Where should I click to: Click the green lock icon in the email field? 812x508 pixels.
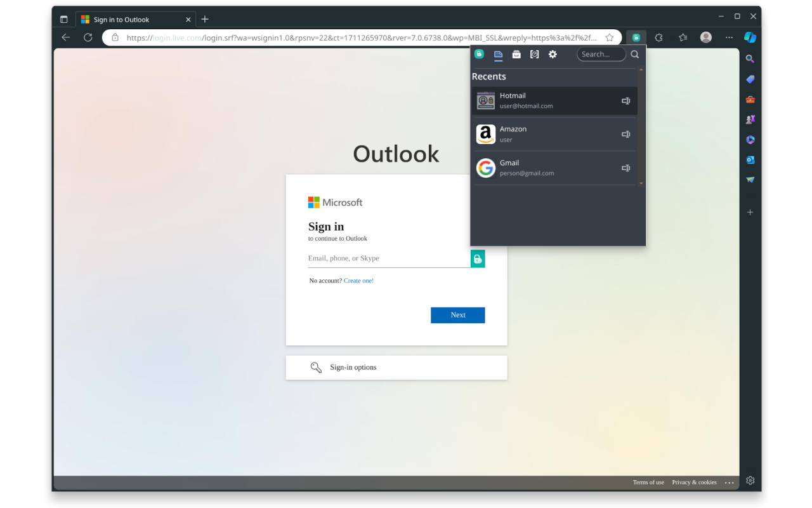click(x=478, y=258)
